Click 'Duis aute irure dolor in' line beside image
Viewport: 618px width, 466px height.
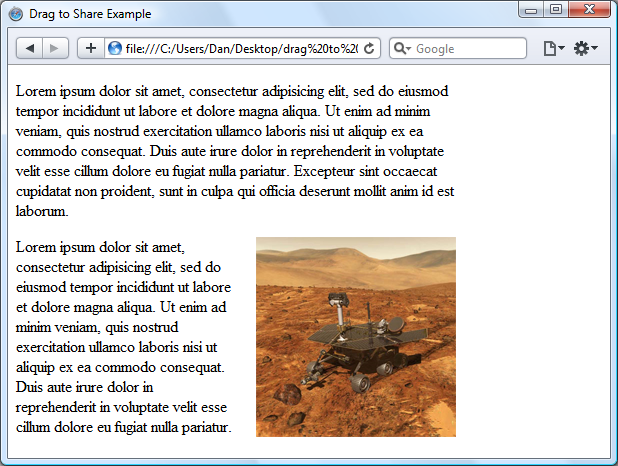click(x=84, y=387)
